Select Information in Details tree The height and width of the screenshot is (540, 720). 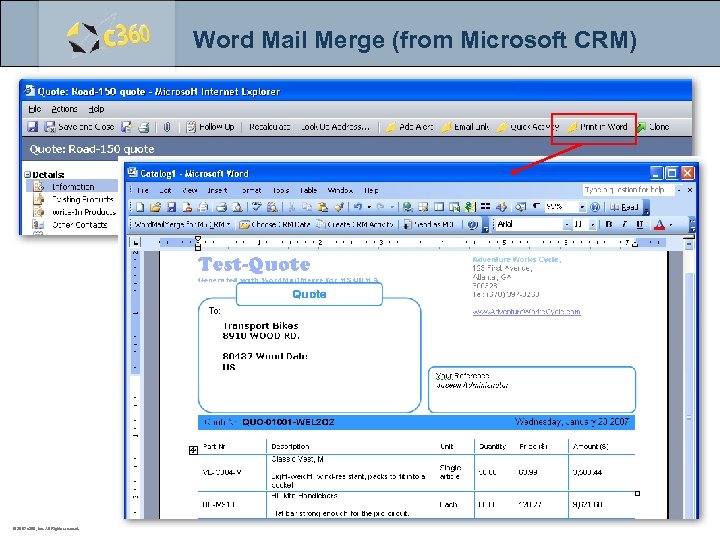pos(73,187)
